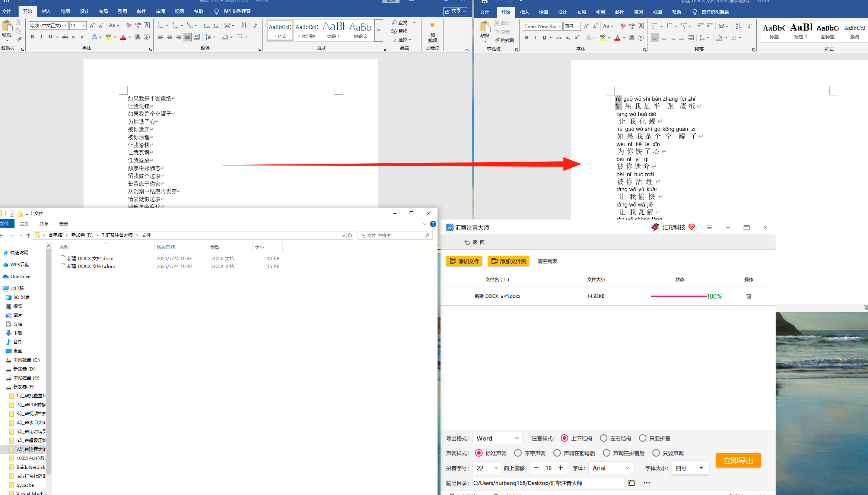868x495 pixels.
Task: Apply justify alignment in the left Word window
Action: pos(188,37)
